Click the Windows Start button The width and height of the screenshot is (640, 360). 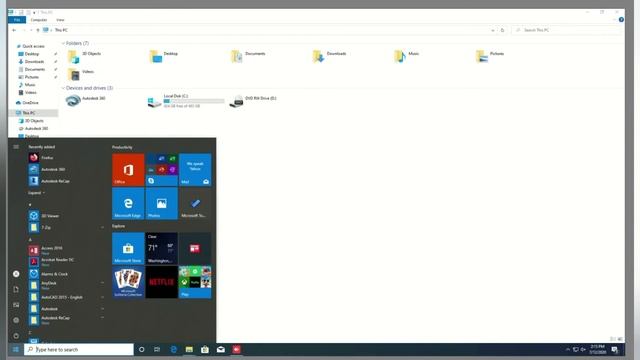coord(16,349)
